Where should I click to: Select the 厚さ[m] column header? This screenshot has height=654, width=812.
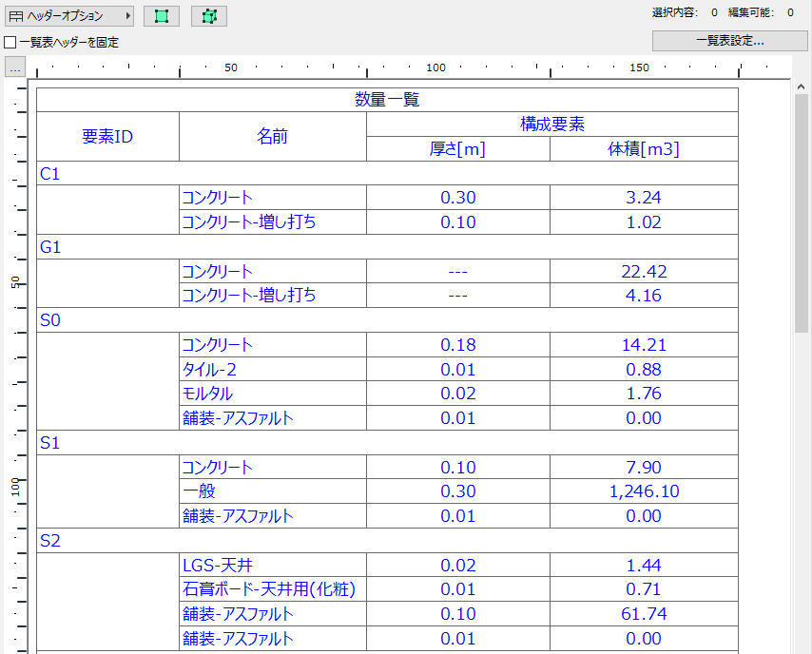click(x=458, y=148)
